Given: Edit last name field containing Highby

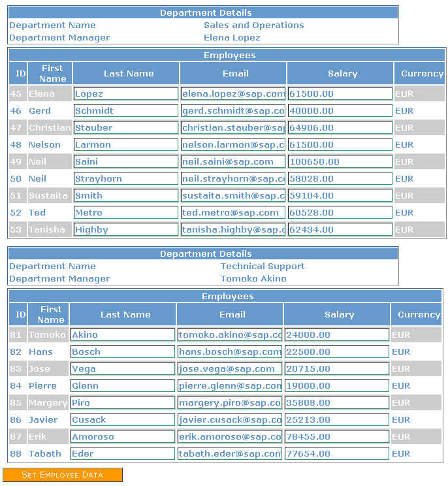Looking at the screenshot, I should (x=126, y=230).
